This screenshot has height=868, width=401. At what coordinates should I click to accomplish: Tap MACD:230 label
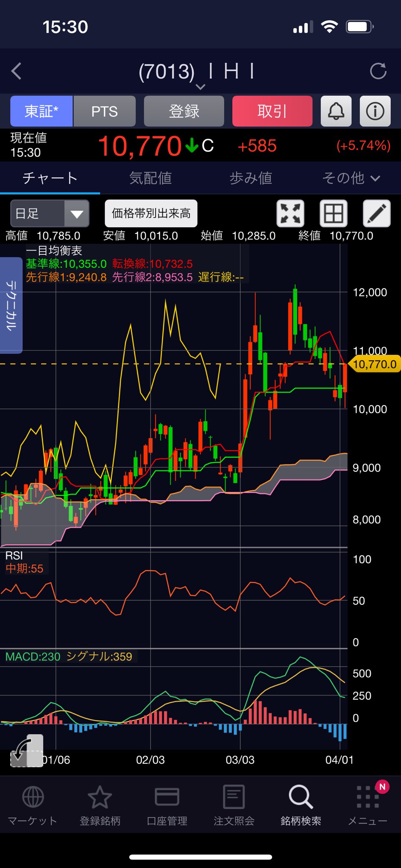pyautogui.click(x=33, y=657)
